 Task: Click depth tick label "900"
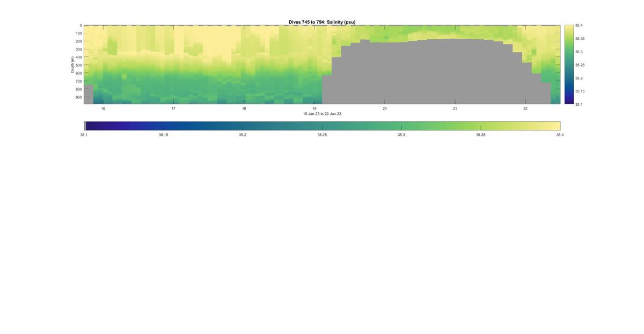pos(78,97)
